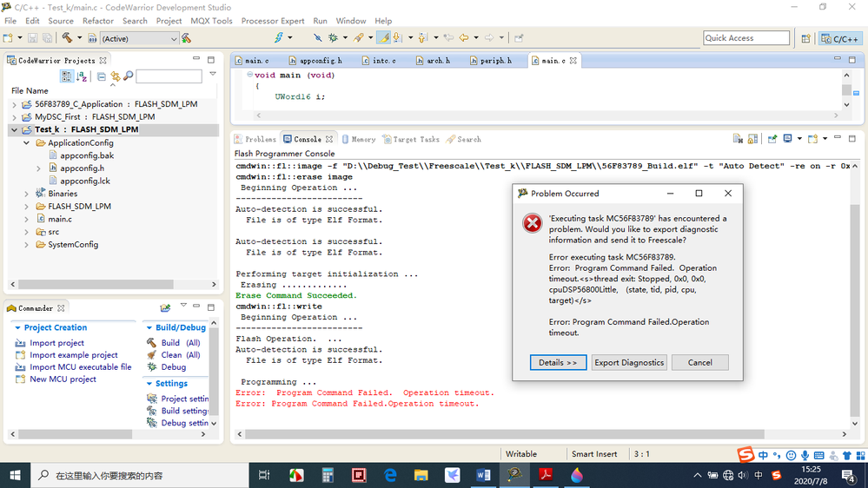Open the dropdown arrow beside Build hammer
The width and height of the screenshot is (868, 488).
point(79,38)
